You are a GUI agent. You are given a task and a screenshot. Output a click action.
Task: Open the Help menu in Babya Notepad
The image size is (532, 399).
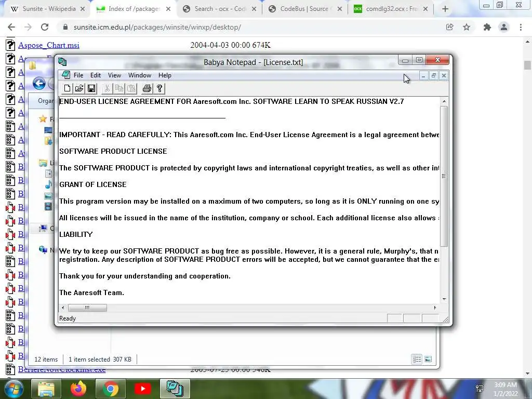point(165,75)
